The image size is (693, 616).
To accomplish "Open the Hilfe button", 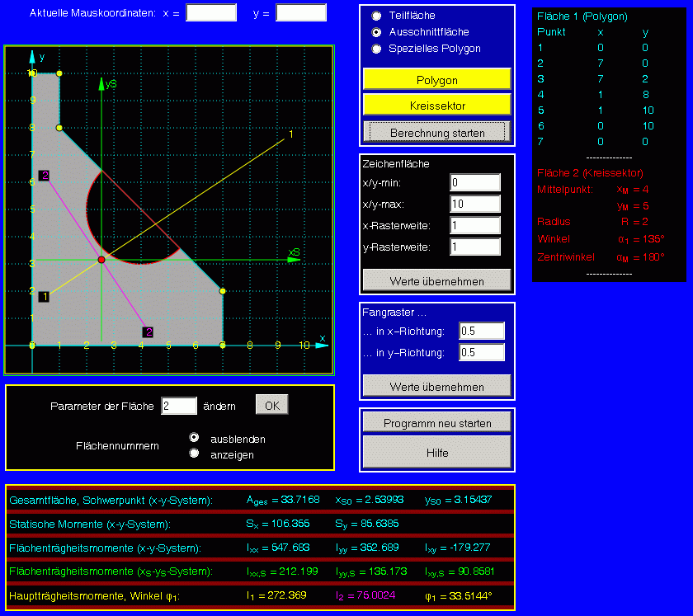I will click(436, 453).
